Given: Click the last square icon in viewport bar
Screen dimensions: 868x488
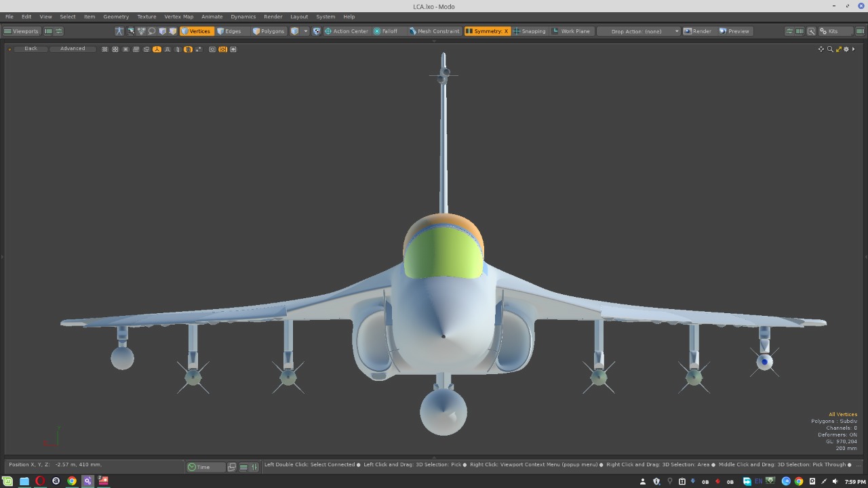Looking at the screenshot, I should tap(233, 49).
